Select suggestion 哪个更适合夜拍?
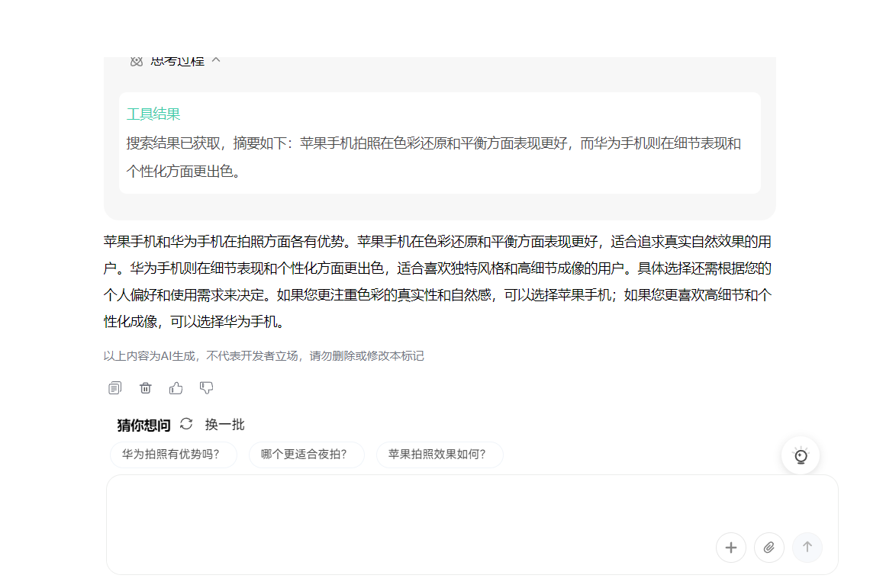The image size is (870, 588). (x=307, y=455)
